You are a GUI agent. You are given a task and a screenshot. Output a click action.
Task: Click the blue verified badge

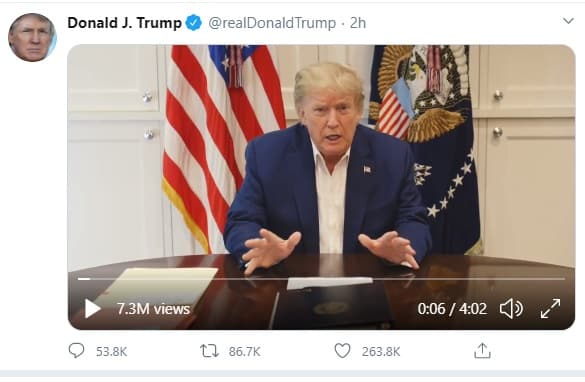[x=194, y=23]
